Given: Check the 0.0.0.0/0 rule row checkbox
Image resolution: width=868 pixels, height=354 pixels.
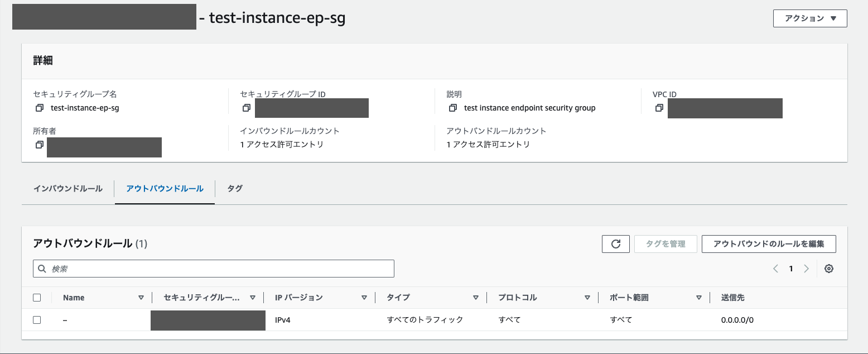Looking at the screenshot, I should 37,319.
